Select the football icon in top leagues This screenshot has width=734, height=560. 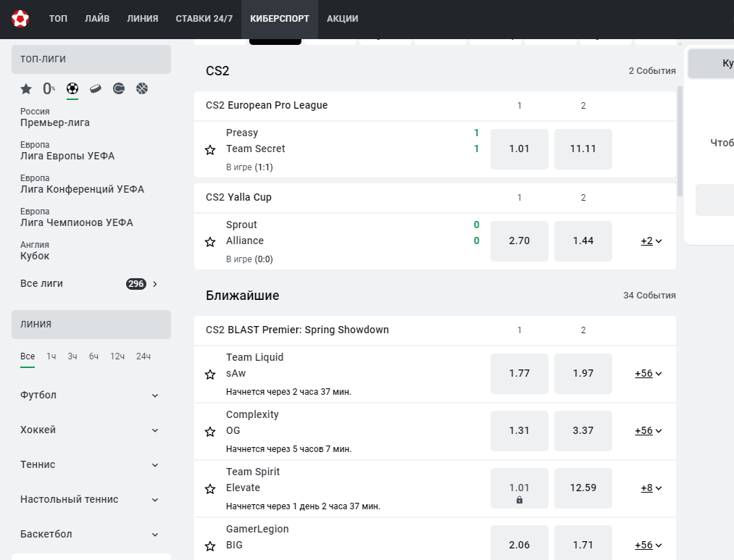pyautogui.click(x=72, y=88)
